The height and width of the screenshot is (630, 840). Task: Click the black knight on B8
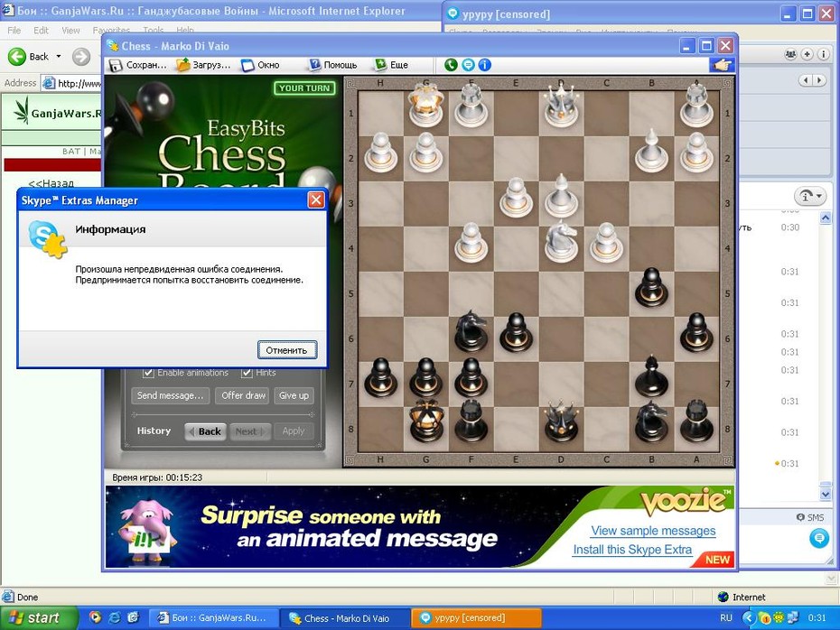pyautogui.click(x=651, y=422)
